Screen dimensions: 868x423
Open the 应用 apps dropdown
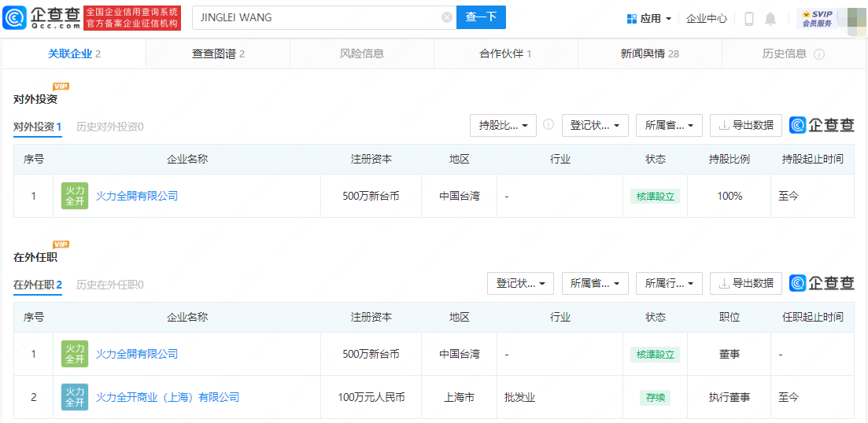[648, 18]
